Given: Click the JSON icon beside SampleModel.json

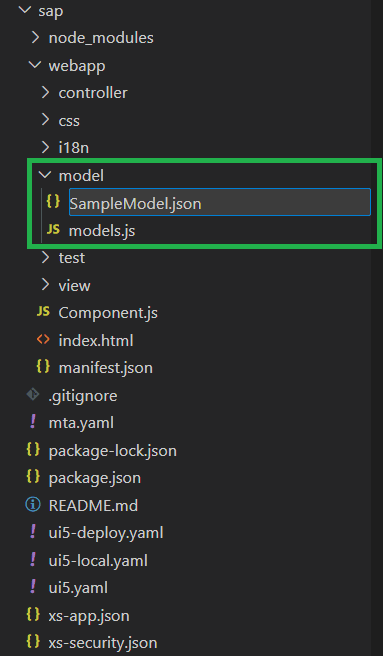Looking at the screenshot, I should pyautogui.click(x=53, y=202).
